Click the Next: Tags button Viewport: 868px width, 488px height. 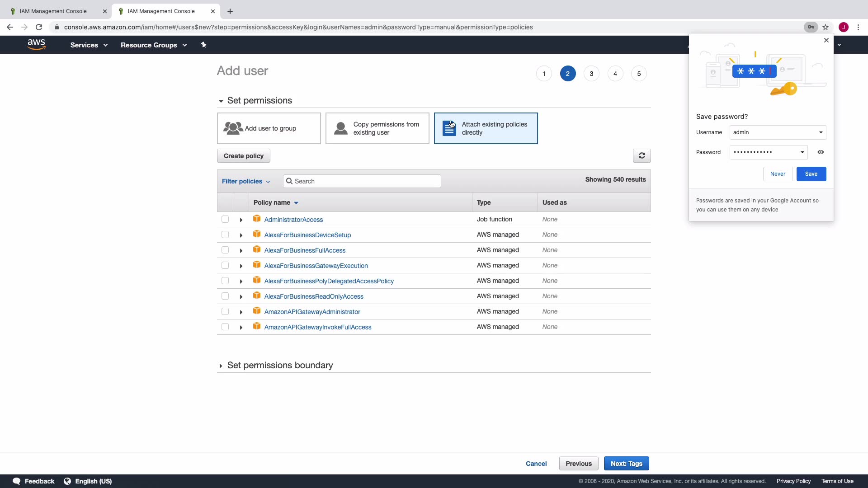point(626,464)
